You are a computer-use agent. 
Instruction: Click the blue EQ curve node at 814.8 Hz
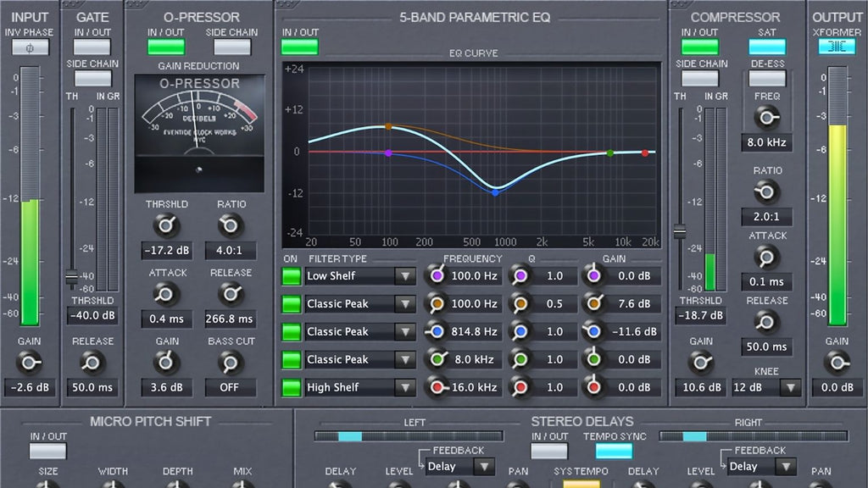point(496,192)
